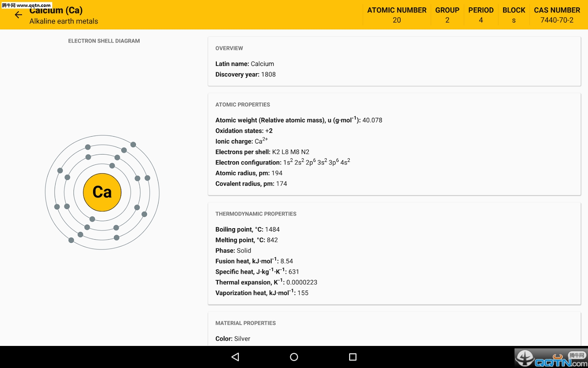The height and width of the screenshot is (368, 588).
Task: Tap the Overview section heading
Action: click(229, 48)
